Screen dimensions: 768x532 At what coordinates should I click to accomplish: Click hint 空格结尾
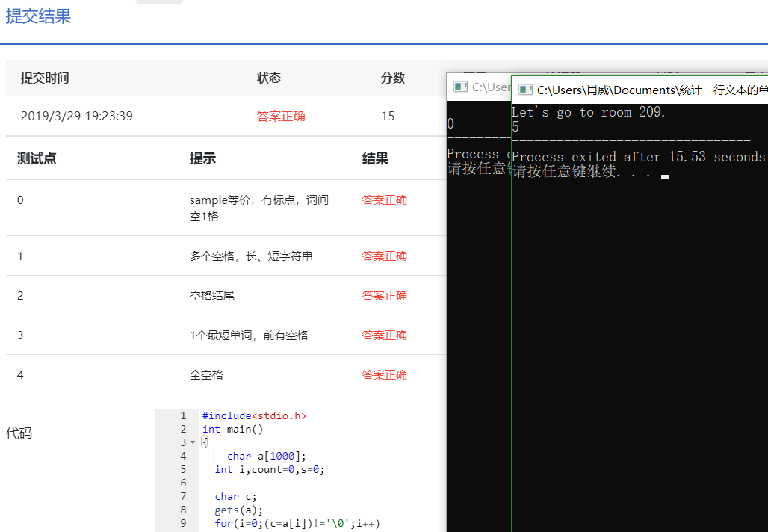click(x=211, y=296)
